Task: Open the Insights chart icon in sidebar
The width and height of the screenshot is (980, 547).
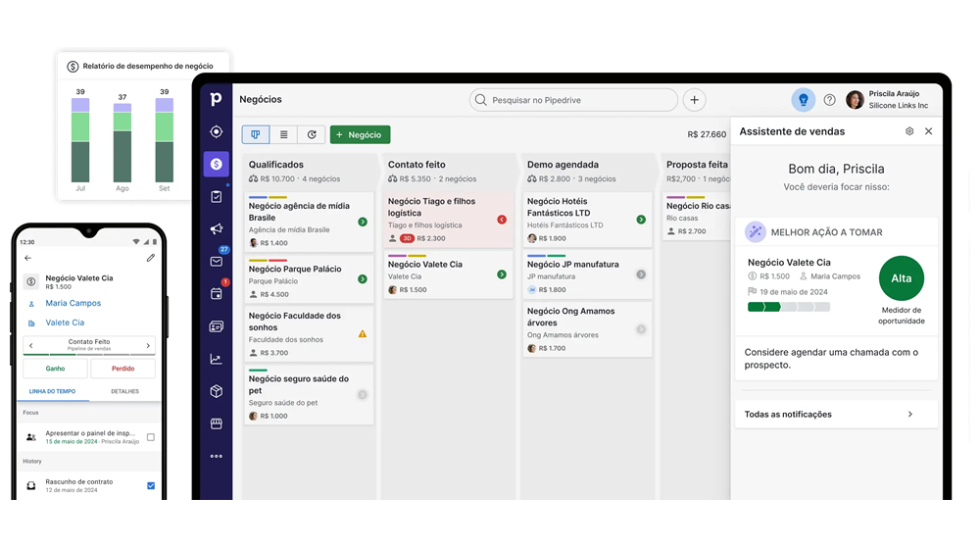Action: pos(217,359)
